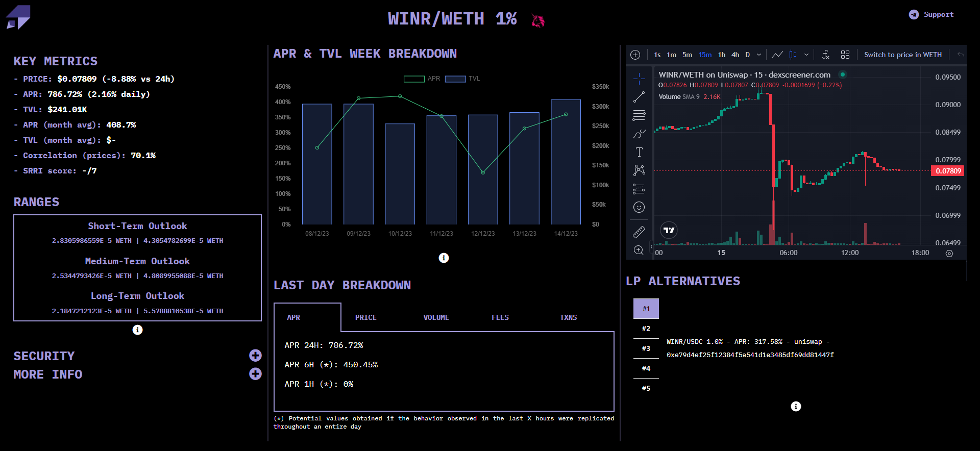Expand the MORE INFO section

pos(255,374)
